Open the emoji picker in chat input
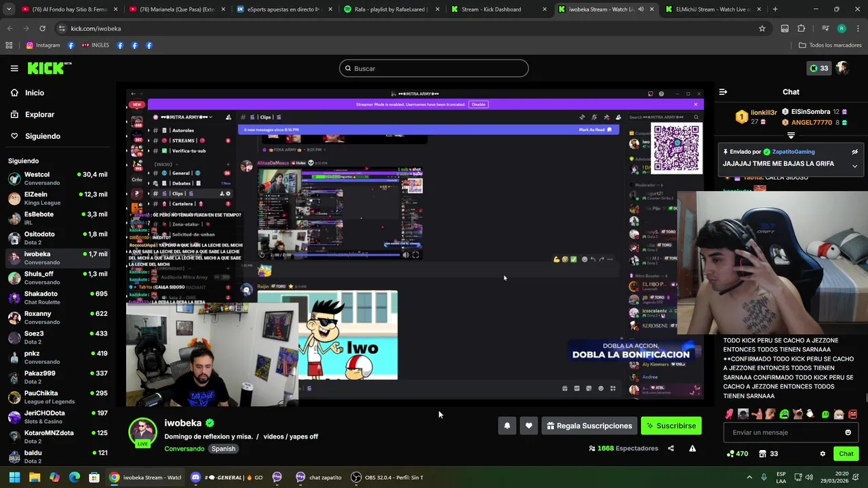Screen dimensions: 868x488 click(848, 432)
